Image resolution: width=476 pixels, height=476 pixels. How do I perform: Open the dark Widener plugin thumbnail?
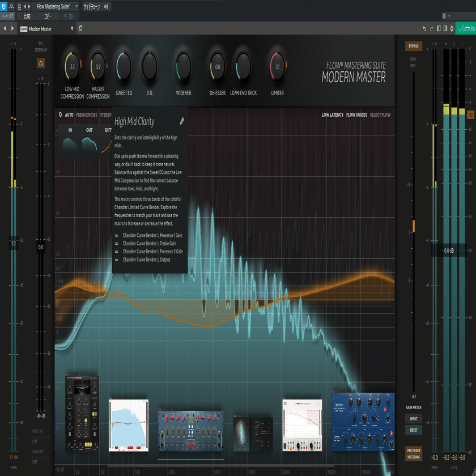tap(253, 434)
